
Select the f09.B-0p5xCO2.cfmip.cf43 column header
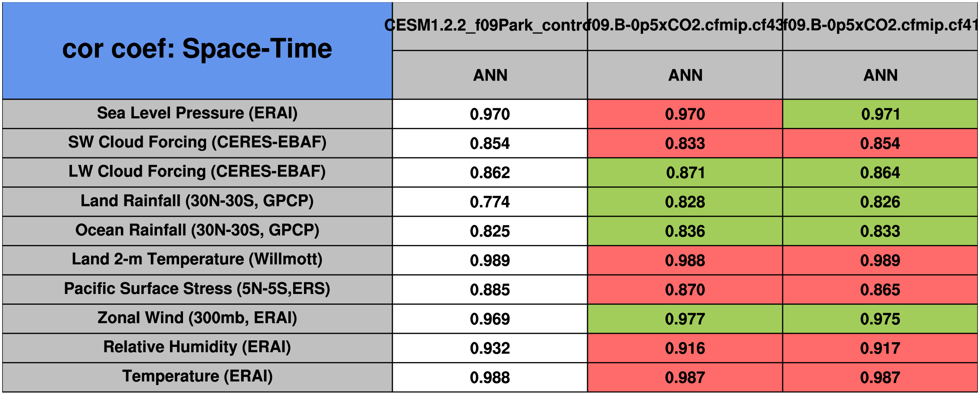[x=685, y=26]
